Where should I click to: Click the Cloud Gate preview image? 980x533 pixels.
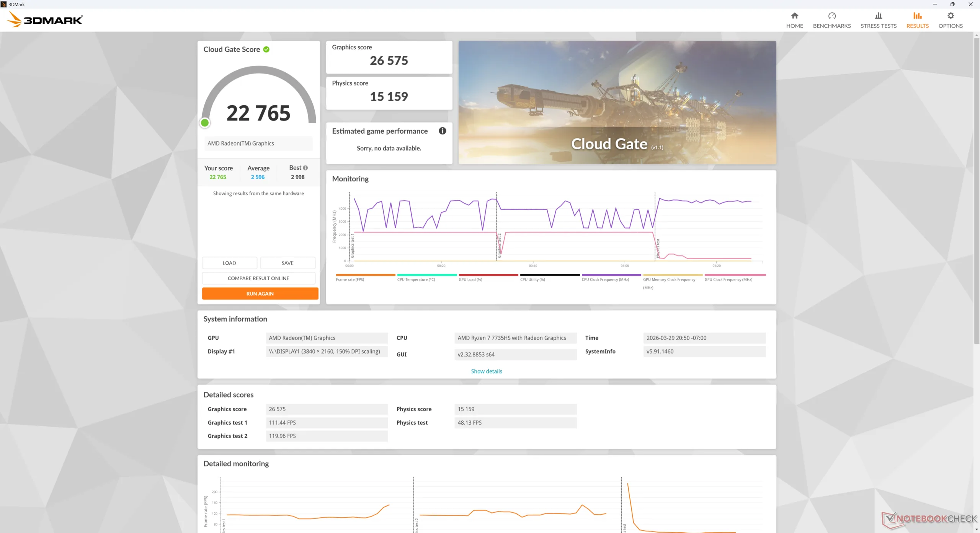click(617, 103)
